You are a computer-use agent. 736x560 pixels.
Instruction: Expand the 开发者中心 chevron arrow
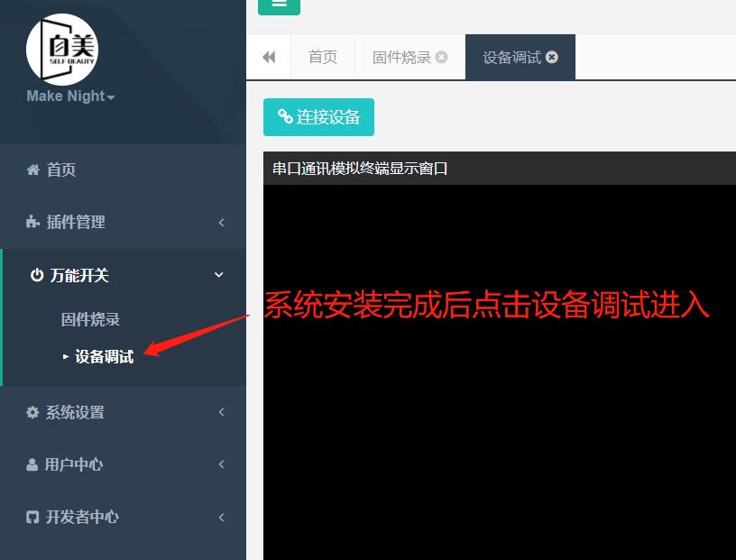pyautogui.click(x=222, y=518)
